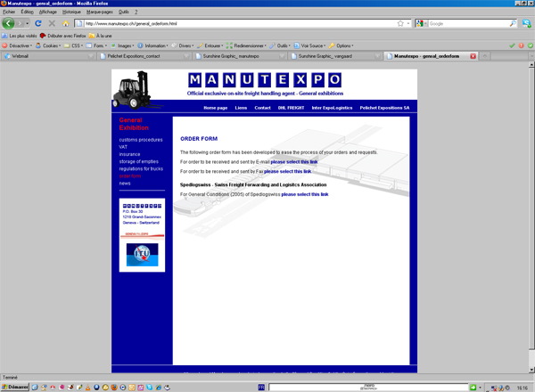Open the Information dropdown menu
535x392 pixels.
pos(152,45)
